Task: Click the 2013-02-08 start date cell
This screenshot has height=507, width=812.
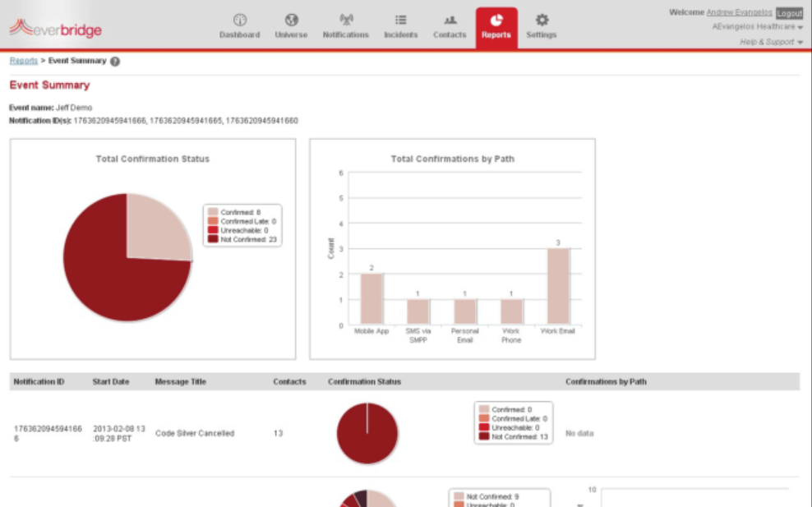Action: click(119, 434)
